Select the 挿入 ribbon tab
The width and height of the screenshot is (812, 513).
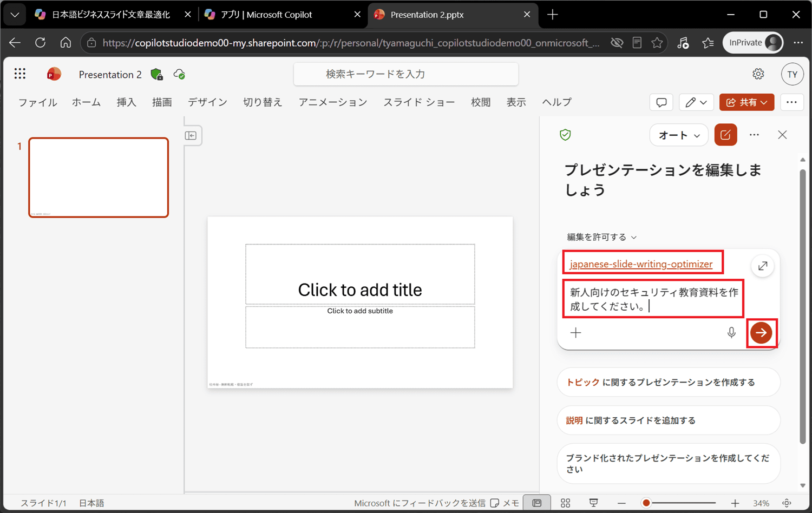126,102
